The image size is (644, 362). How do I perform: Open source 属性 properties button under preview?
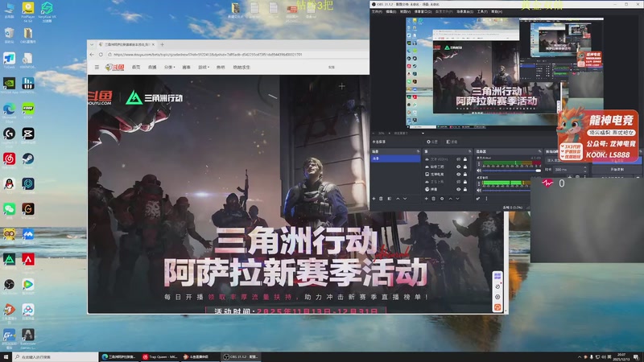[432, 142]
